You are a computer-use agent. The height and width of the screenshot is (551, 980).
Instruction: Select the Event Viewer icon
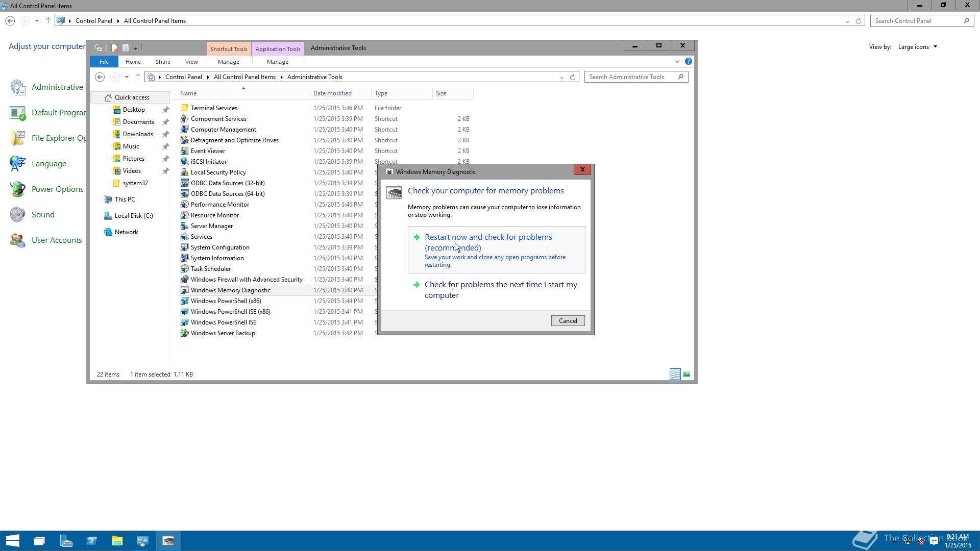[x=184, y=151]
